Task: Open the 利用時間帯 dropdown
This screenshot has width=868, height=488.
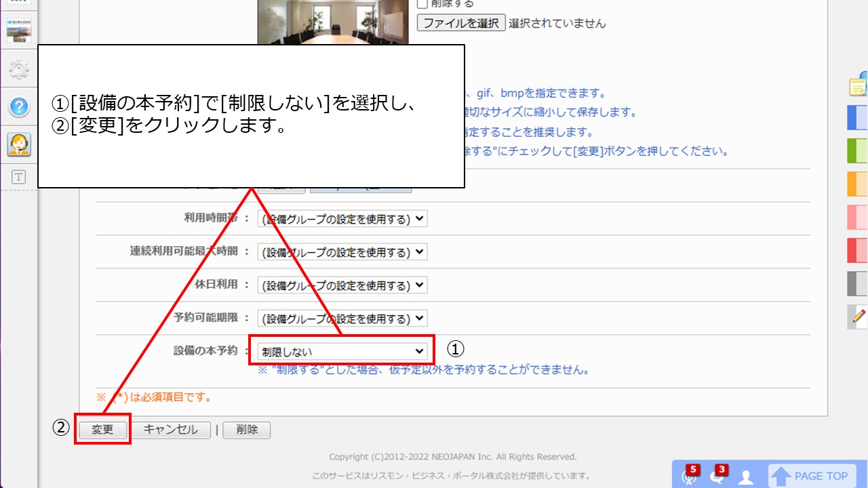Action: 342,219
